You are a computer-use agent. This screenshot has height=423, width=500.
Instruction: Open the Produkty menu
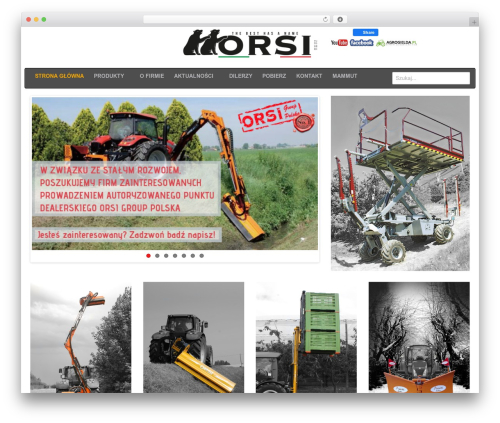point(109,76)
